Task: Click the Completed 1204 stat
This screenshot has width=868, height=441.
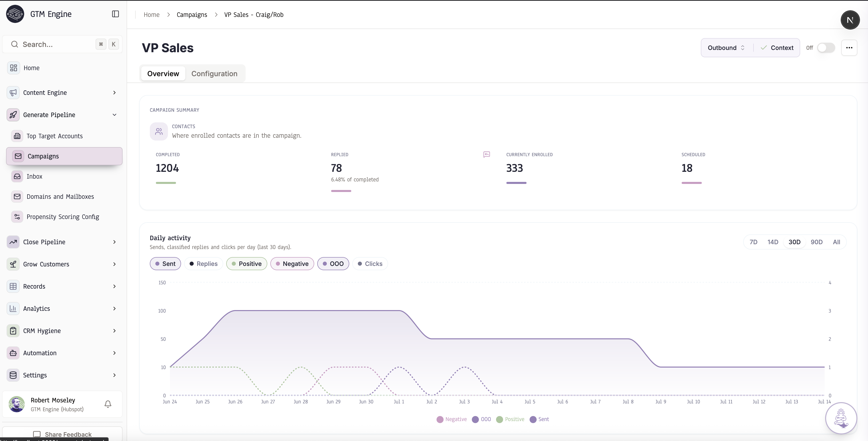Action: pos(167,168)
